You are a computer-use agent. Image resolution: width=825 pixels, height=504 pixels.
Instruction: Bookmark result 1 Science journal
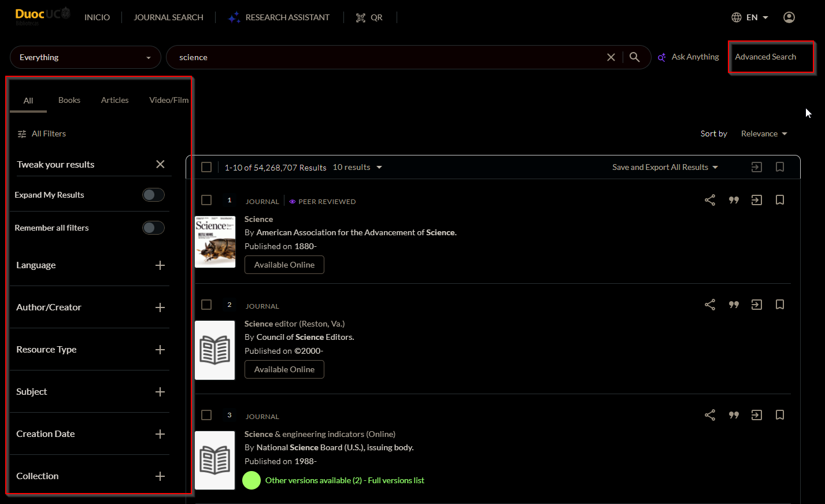[x=780, y=200]
